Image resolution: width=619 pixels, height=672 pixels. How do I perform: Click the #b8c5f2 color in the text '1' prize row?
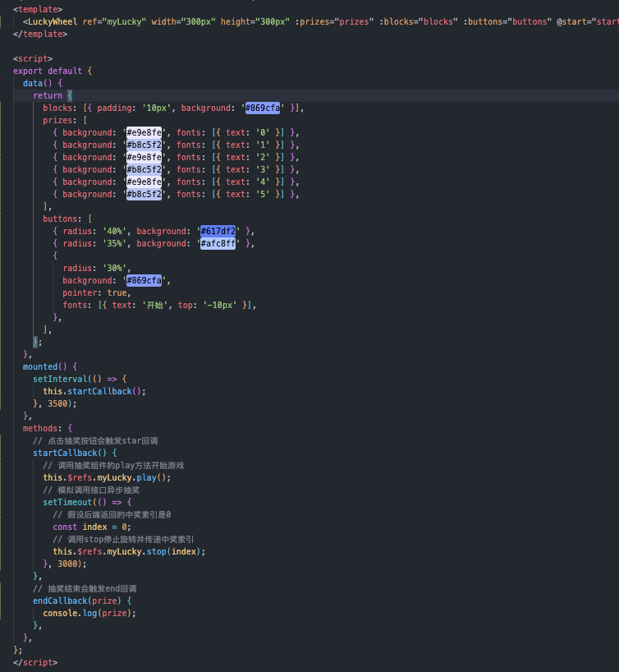(144, 145)
